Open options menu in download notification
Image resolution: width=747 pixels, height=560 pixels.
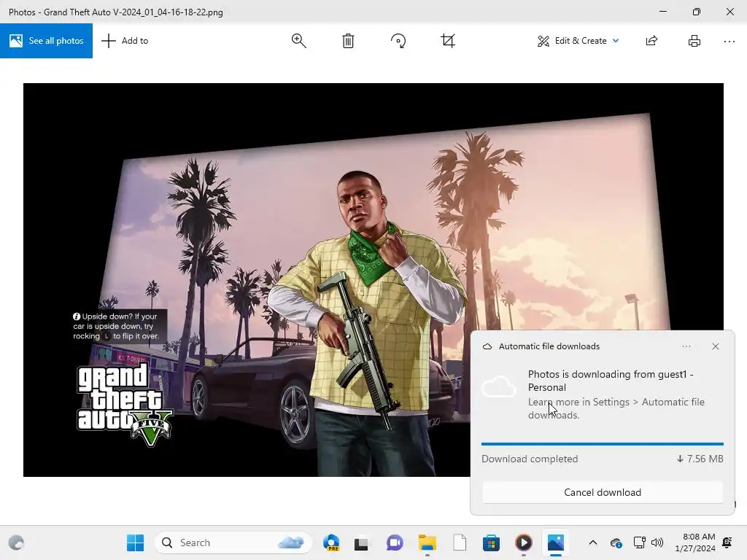pos(686,346)
